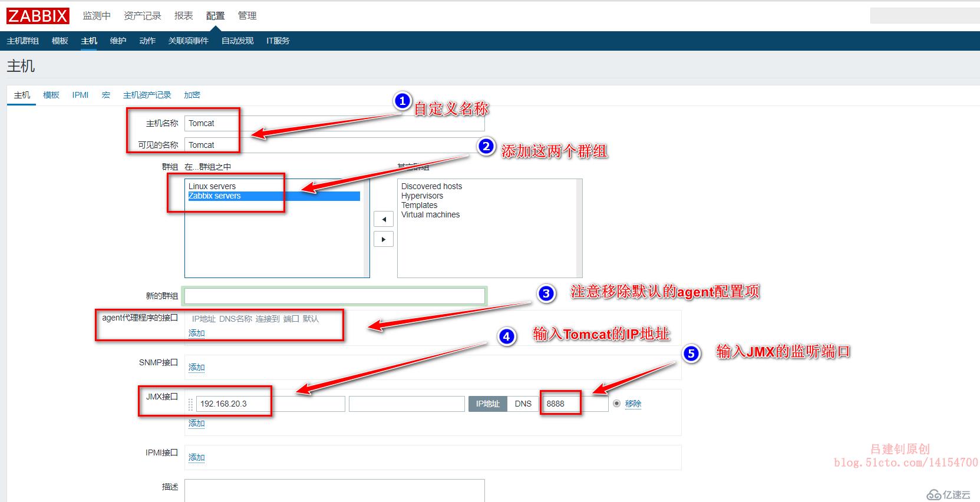The image size is (980, 502).
Task: Go to 主机 in the blue submenu bar
Action: [x=89, y=41]
